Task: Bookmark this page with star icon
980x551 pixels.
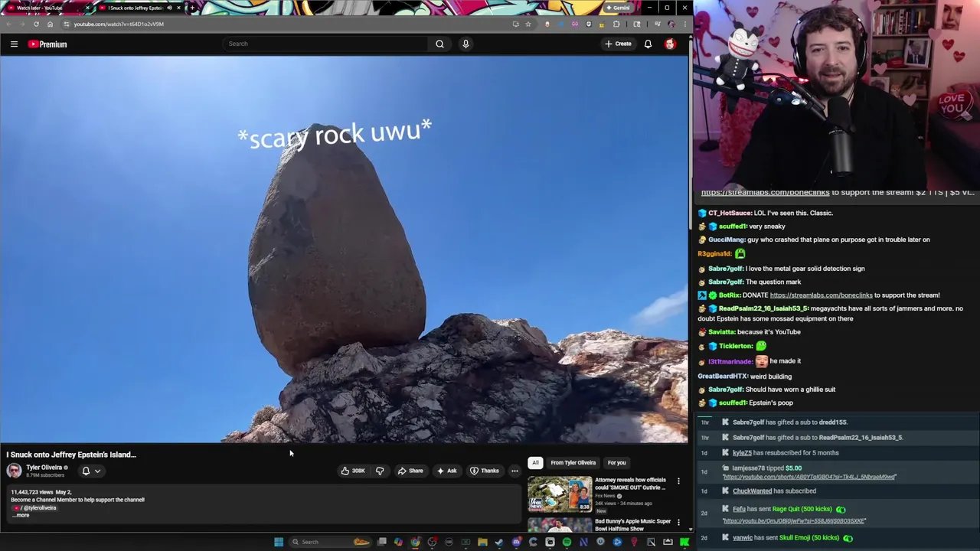Action: coord(528,24)
